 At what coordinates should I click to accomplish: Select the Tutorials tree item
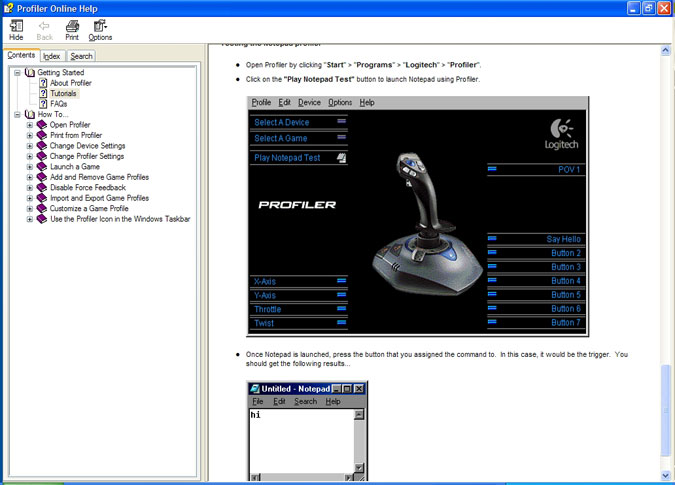[63, 93]
